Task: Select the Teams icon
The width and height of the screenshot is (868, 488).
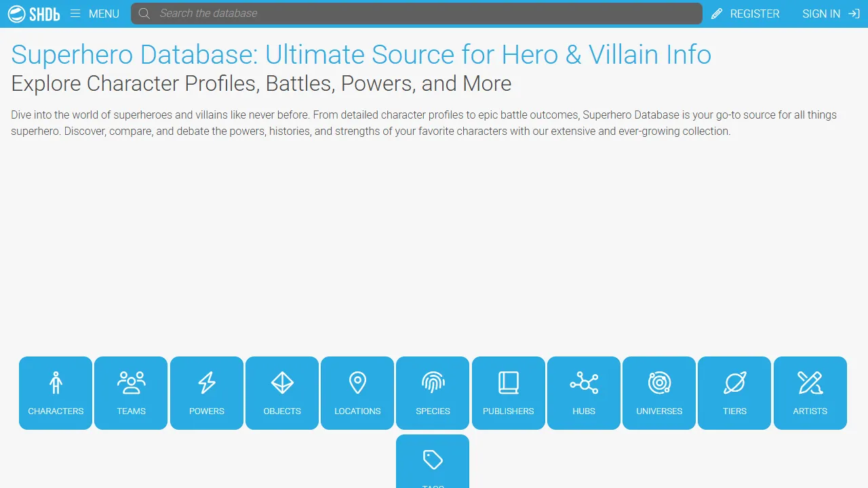Action: coord(130,383)
